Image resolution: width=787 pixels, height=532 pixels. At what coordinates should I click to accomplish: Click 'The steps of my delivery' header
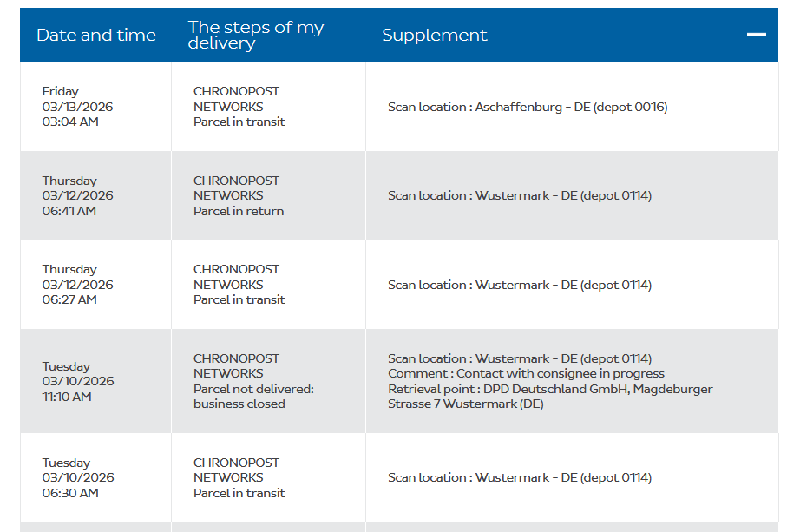click(256, 35)
